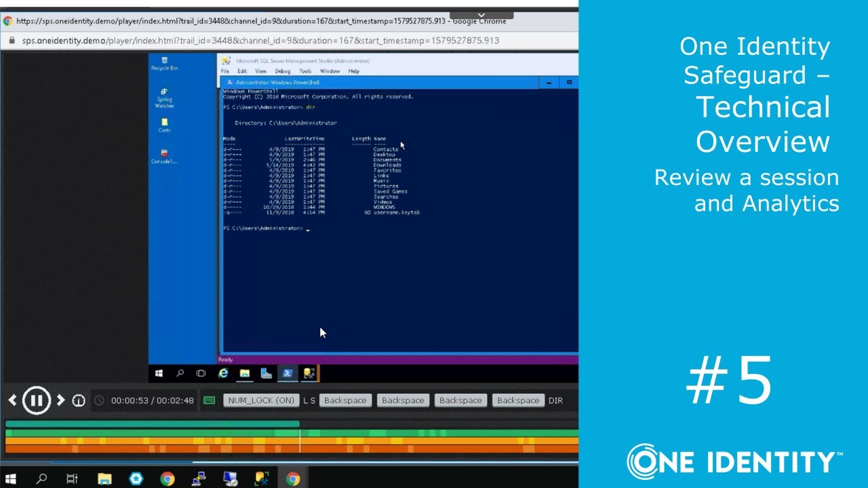Click the teal playback progress bar
Screen dimensions: 868x488
[x=153, y=424]
